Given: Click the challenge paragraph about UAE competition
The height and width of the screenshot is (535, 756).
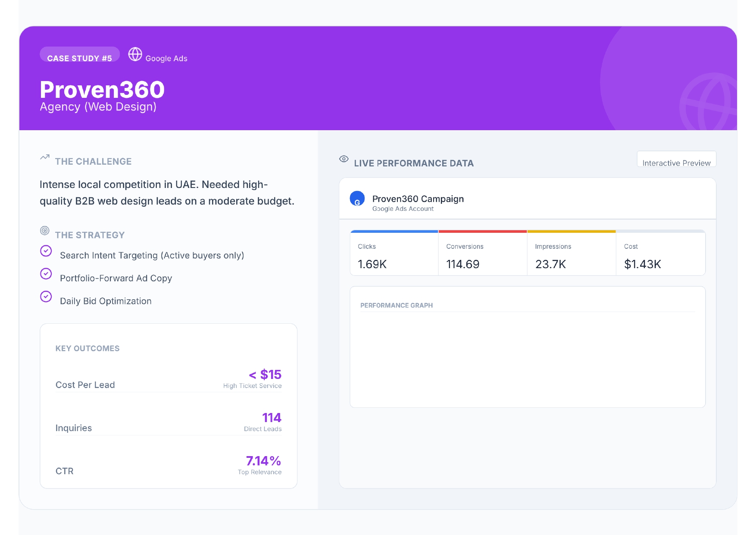Looking at the screenshot, I should tap(167, 193).
